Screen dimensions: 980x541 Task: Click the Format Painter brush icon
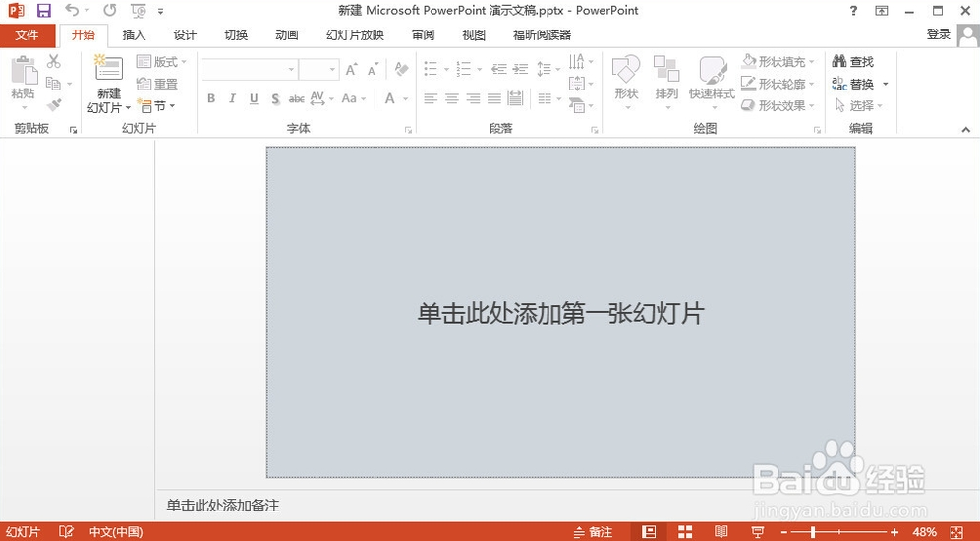point(54,104)
